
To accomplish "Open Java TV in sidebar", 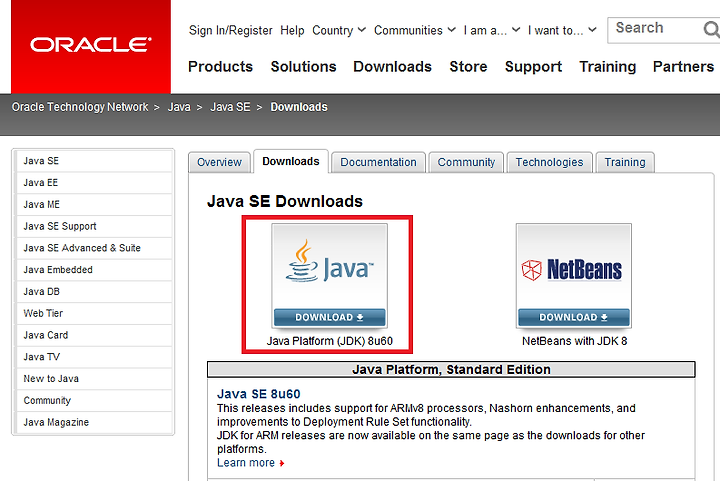I will (94, 357).
